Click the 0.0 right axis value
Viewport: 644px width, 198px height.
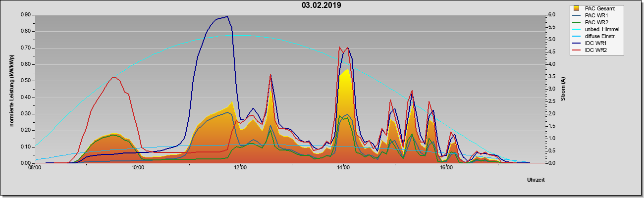[552, 163]
